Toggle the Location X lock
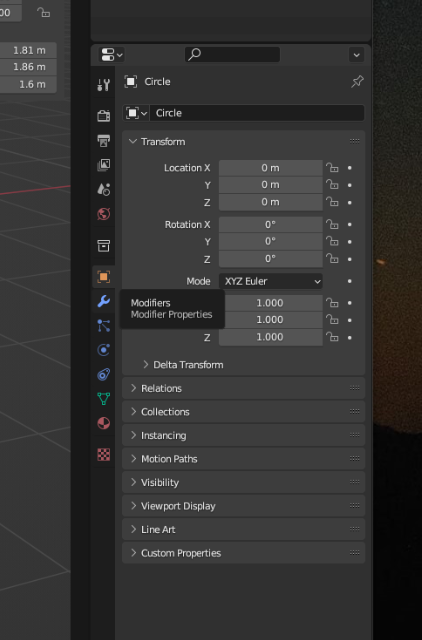 tap(332, 168)
